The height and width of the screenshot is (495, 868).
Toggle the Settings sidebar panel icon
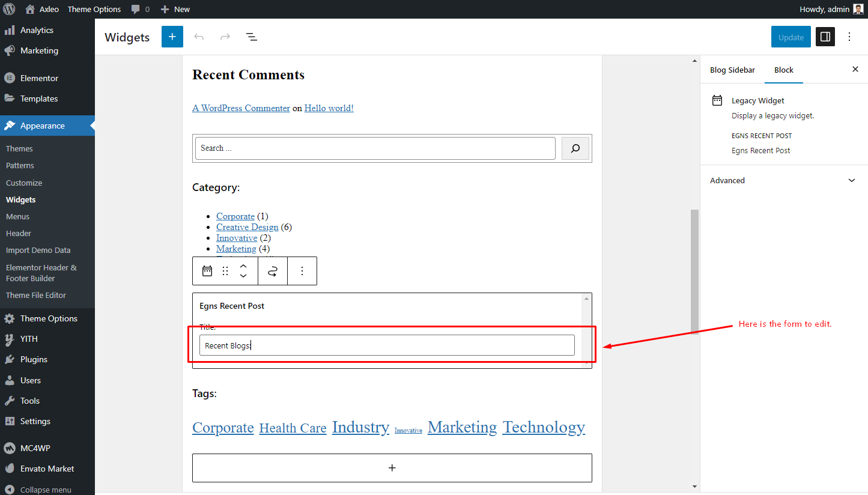pyautogui.click(x=825, y=37)
